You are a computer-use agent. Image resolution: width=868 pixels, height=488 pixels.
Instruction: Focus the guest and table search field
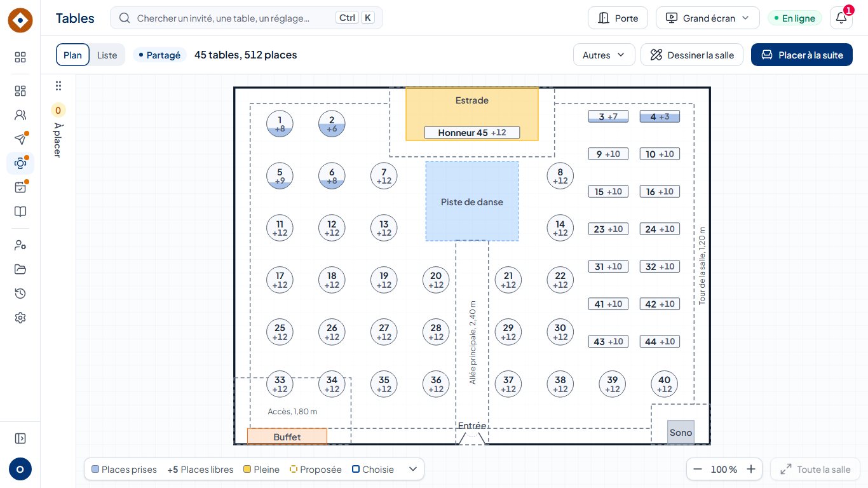(247, 18)
